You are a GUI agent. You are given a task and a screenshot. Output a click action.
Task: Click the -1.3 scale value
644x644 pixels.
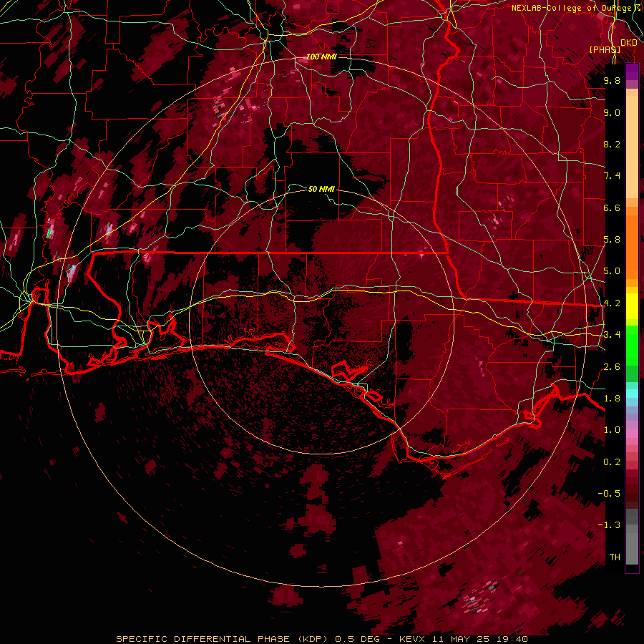[x=609, y=525]
